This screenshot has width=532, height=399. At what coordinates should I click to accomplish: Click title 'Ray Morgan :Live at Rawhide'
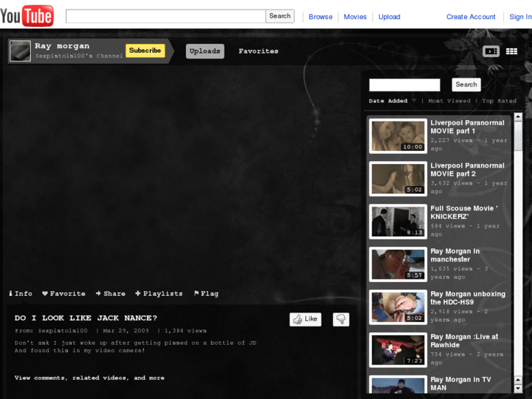click(x=464, y=341)
